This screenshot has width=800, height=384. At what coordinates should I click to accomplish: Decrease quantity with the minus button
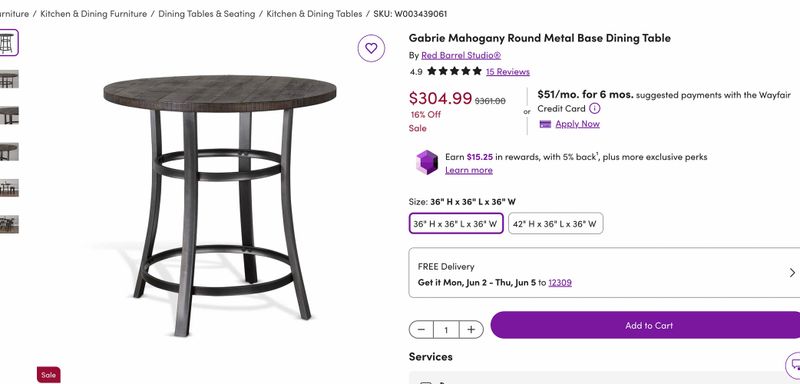tap(421, 329)
